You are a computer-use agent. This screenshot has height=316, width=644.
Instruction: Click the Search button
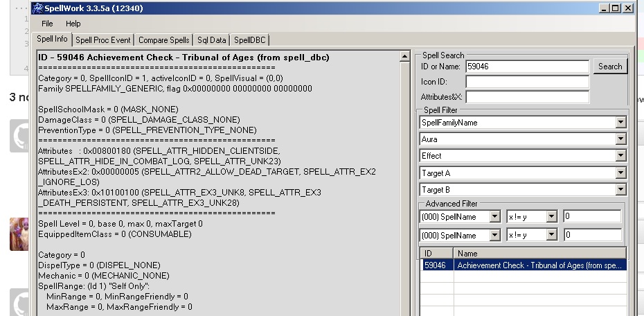[x=610, y=67]
